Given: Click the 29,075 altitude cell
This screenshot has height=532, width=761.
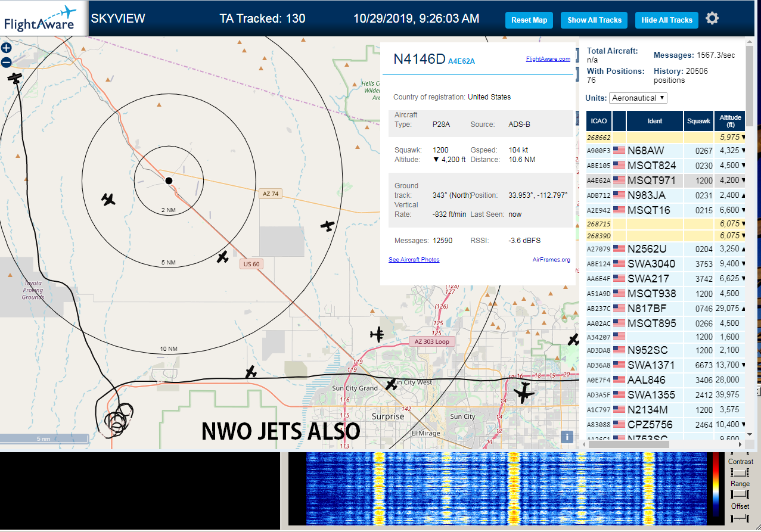Looking at the screenshot, I should point(730,309).
